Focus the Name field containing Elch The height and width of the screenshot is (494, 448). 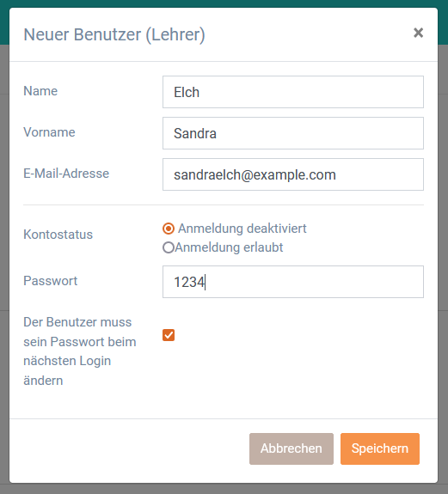tap(293, 92)
